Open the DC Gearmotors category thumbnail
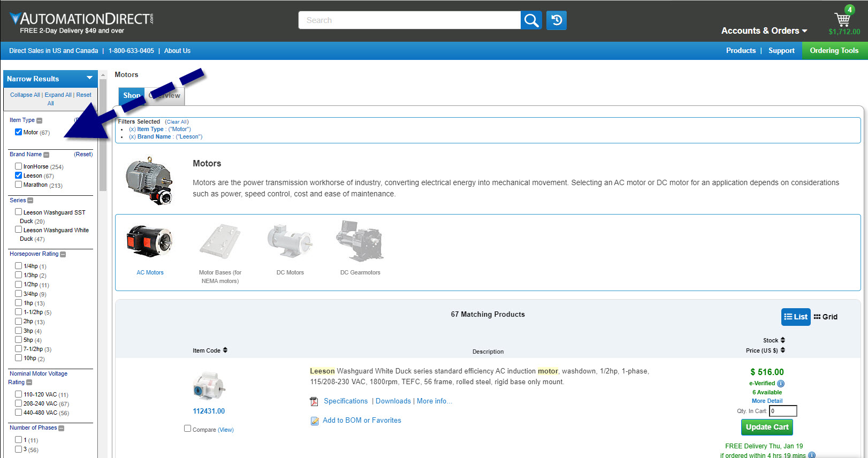868x458 pixels. point(360,241)
